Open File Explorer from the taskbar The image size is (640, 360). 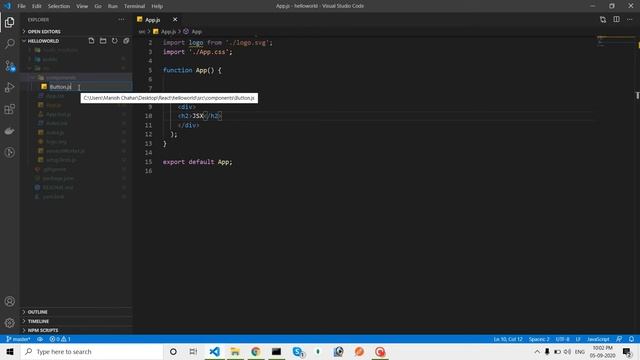pos(235,351)
